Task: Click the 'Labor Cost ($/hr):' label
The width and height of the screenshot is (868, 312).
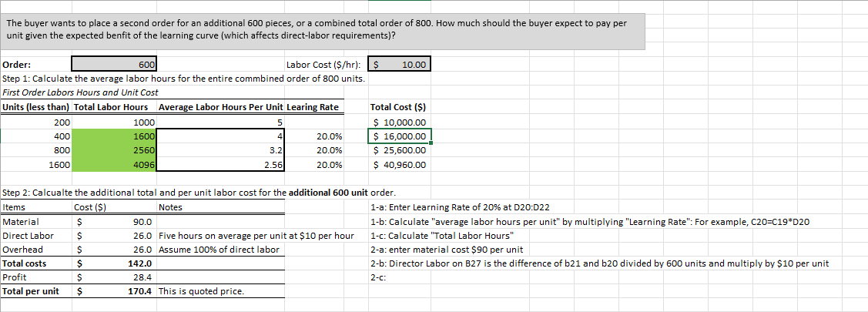Action: 323,65
